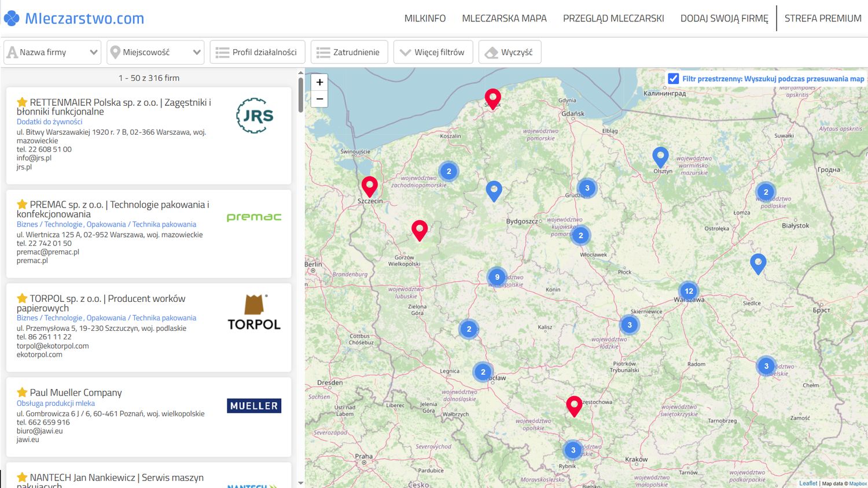Open the MLECZARSKA MAPA menu item
The width and height of the screenshot is (868, 488).
tap(504, 19)
